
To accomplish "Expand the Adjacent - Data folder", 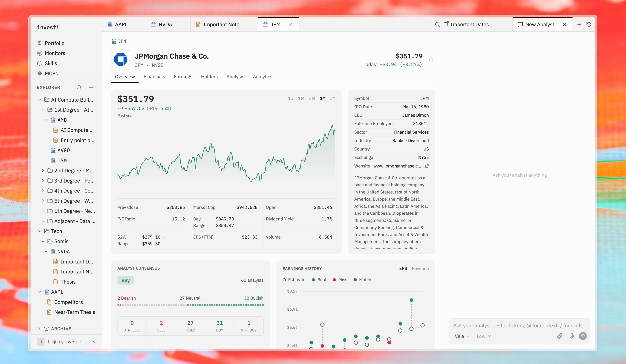I will click(x=43, y=221).
